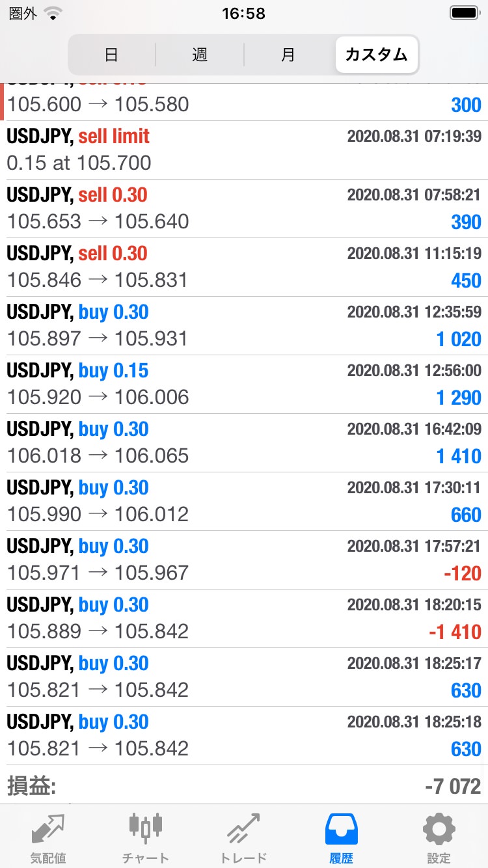Select the カスタム custom period segment
The width and height of the screenshot is (488, 868).
coord(377,55)
